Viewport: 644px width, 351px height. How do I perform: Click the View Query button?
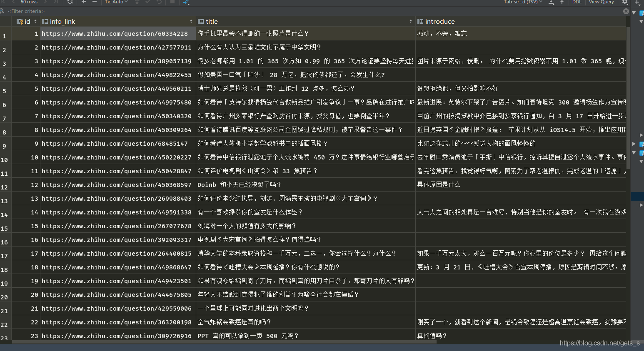(x=601, y=2)
